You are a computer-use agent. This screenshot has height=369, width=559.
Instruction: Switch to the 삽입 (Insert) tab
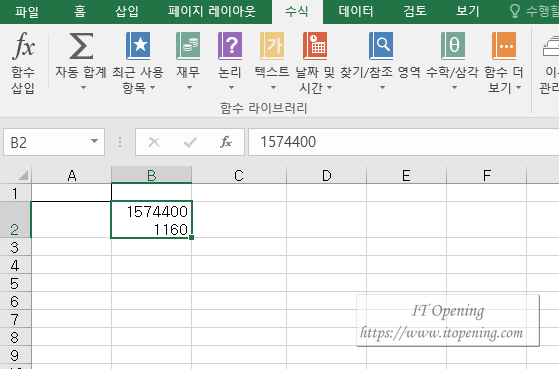(127, 12)
